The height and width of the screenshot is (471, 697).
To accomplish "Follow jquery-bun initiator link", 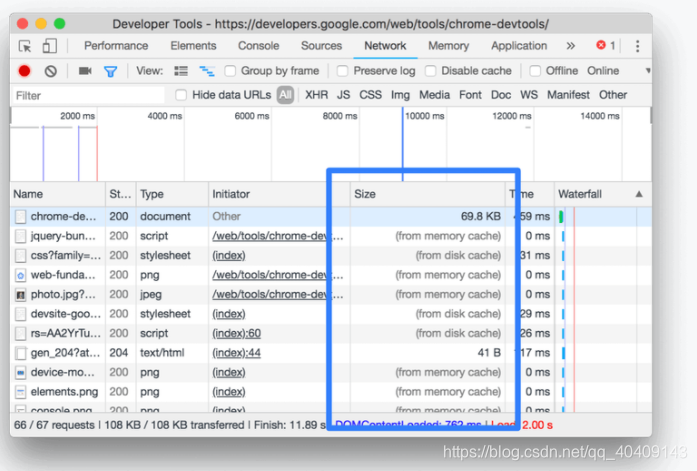I will click(277, 236).
